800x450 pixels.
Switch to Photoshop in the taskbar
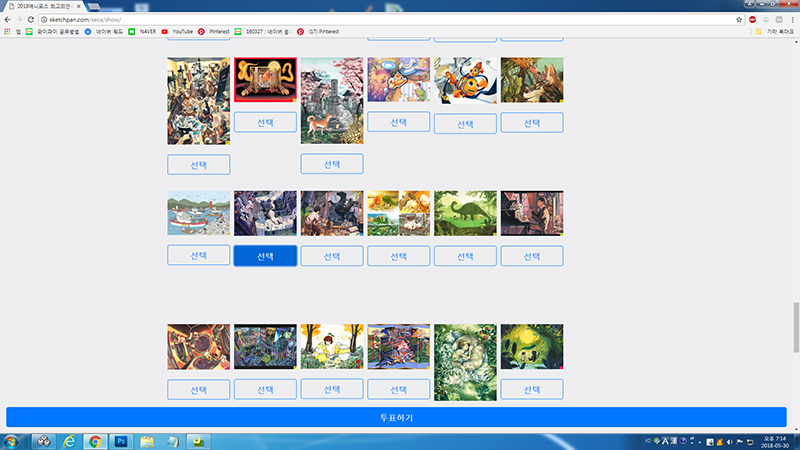click(121, 442)
